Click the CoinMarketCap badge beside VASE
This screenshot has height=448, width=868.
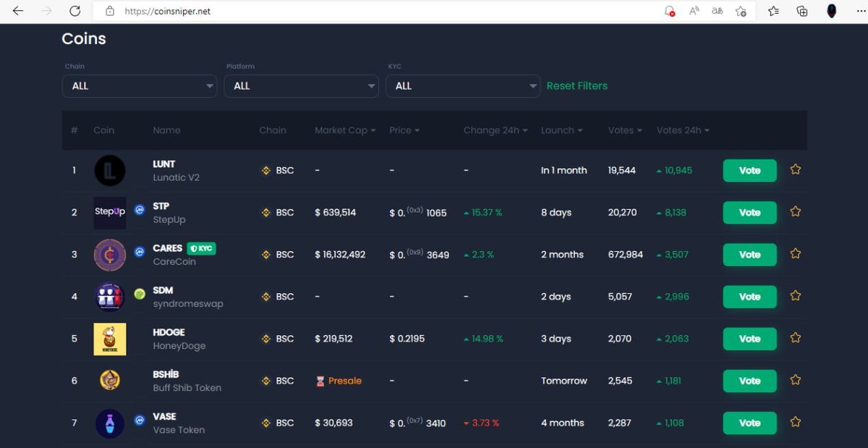point(140,420)
